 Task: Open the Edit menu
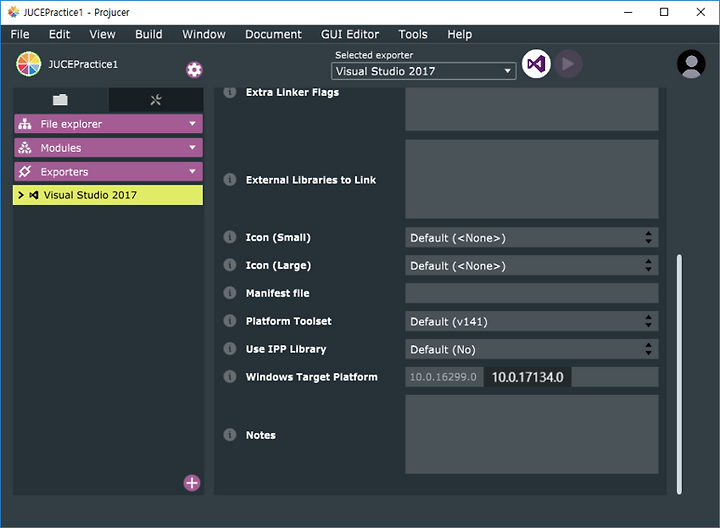tap(59, 34)
